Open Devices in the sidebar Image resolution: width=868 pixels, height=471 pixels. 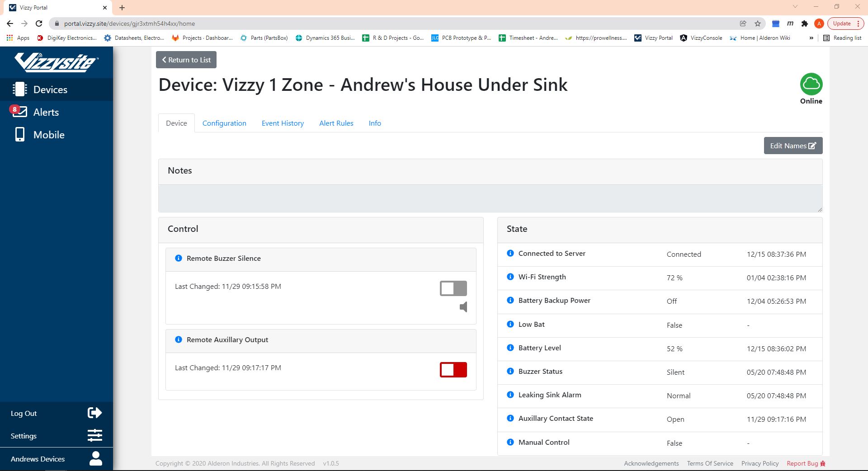[57, 89]
